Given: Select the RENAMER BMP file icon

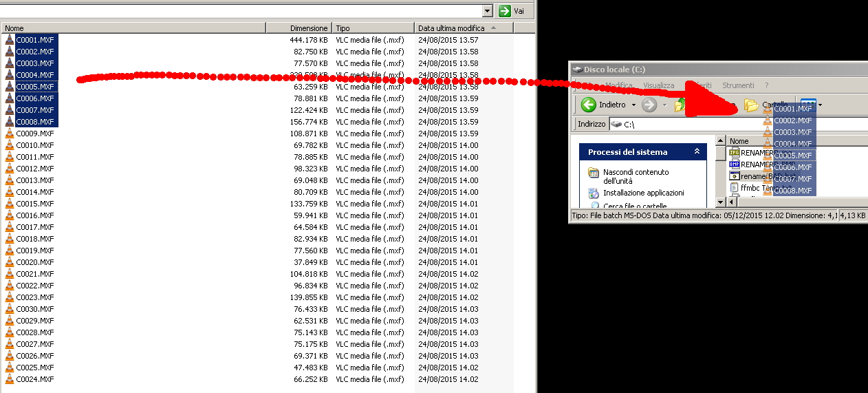Looking at the screenshot, I should [x=734, y=164].
